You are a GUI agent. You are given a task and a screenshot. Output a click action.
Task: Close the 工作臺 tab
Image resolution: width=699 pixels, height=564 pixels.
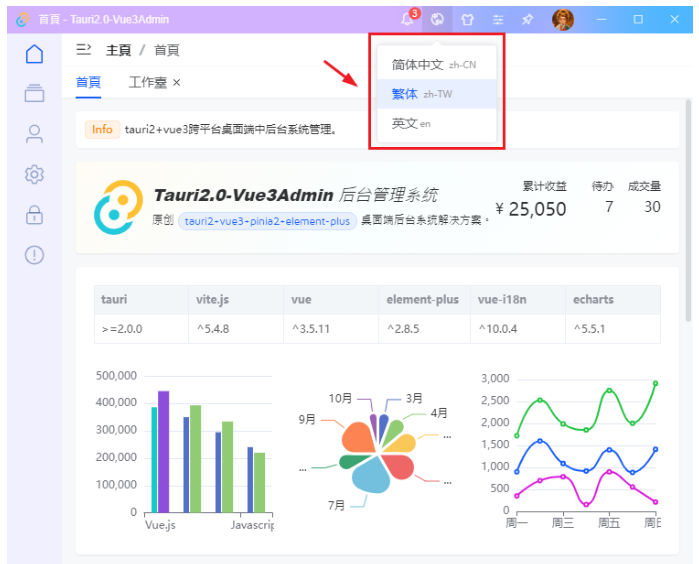pos(177,82)
